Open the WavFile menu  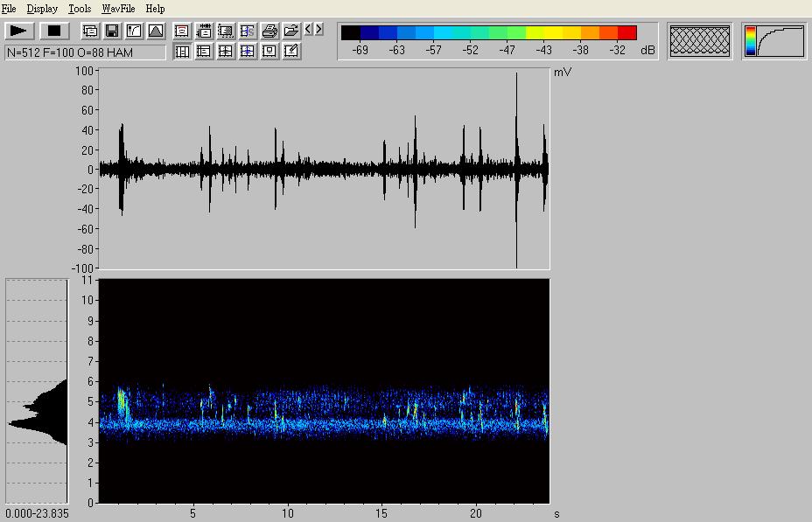(x=117, y=9)
